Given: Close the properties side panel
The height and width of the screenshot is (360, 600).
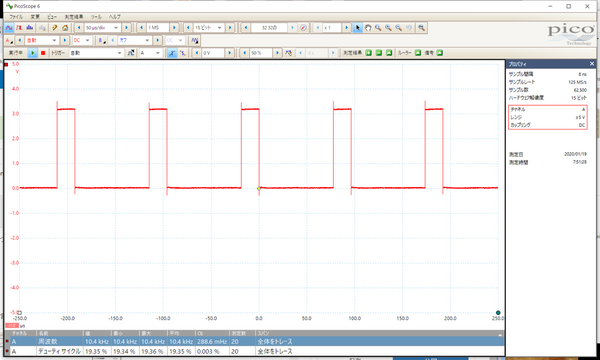Looking at the screenshot, I should coord(592,64).
